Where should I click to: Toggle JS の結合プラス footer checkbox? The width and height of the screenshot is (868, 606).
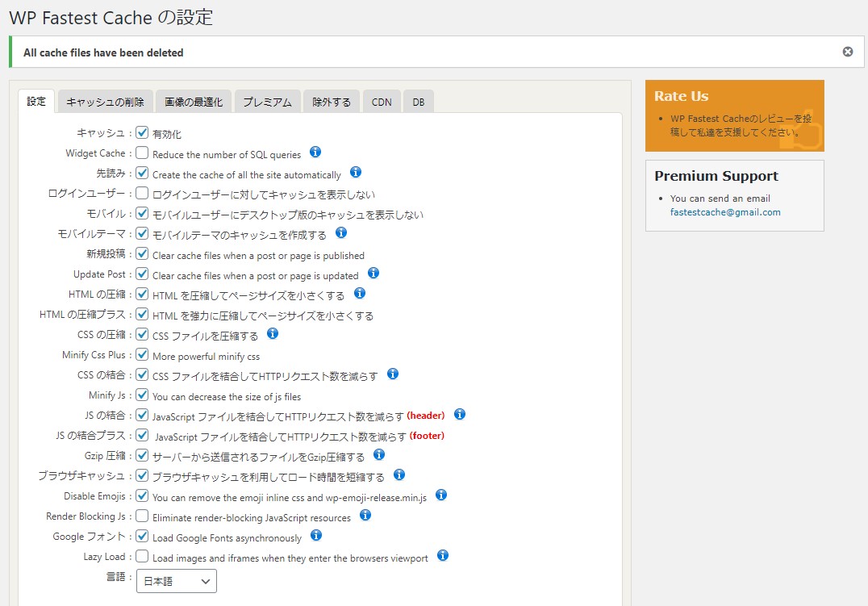(x=142, y=435)
